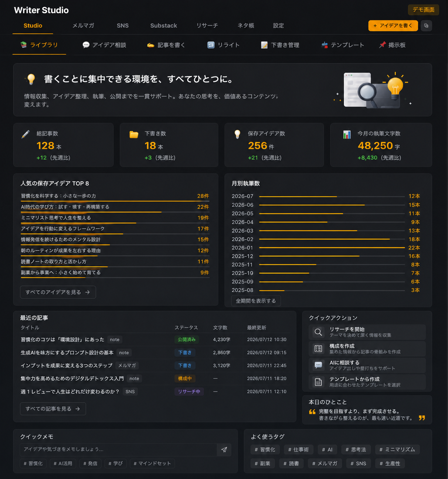The height and width of the screenshot is (479, 448).
Task: Click the send icon in クイックメモ
Action: point(224,449)
